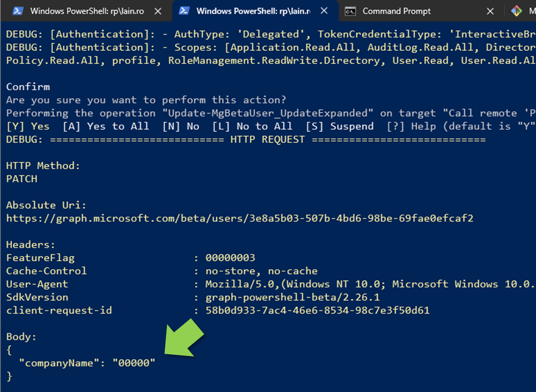The image size is (536, 392).
Task: Click the graph.microsoft.com Absolute Uri link
Action: (240, 218)
